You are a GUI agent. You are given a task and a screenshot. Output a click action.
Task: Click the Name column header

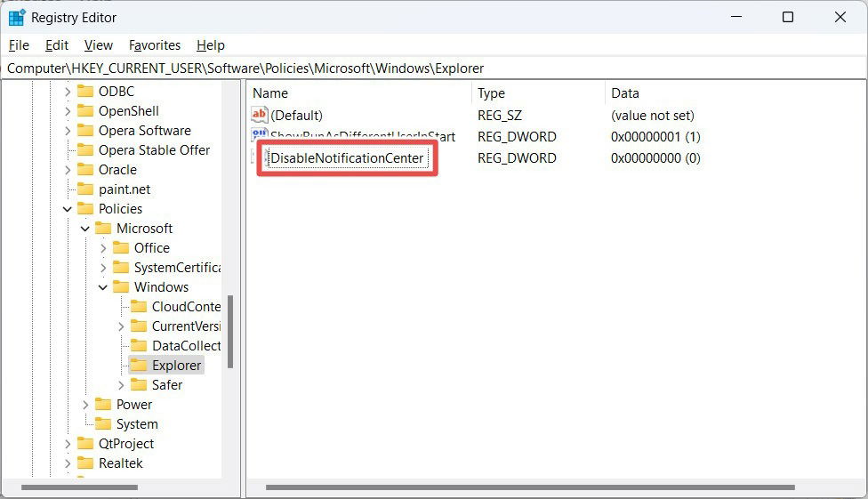point(358,93)
